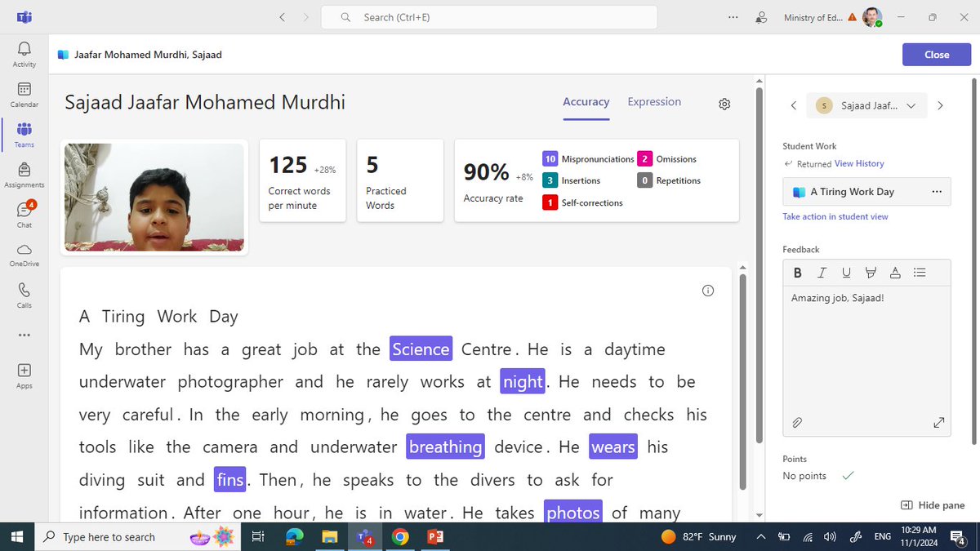Open Chat from the Teams sidebar
The height and width of the screenshot is (551, 980).
24,211
